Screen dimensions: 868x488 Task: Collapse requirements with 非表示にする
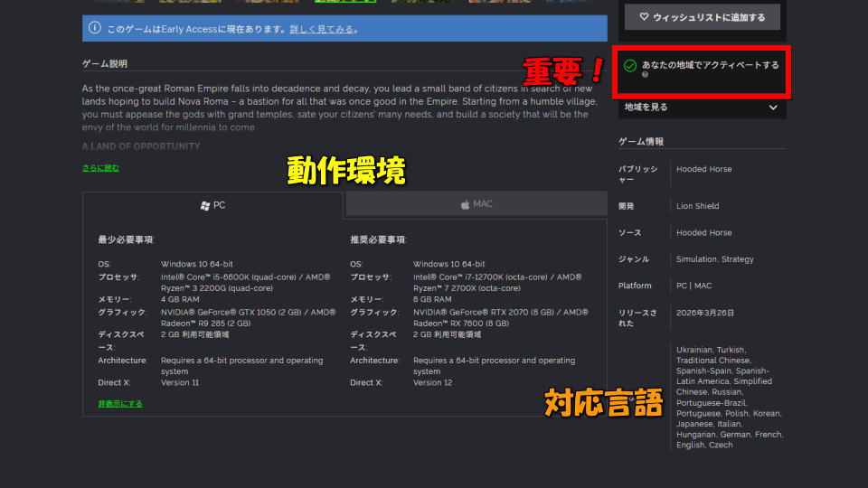[x=120, y=404]
